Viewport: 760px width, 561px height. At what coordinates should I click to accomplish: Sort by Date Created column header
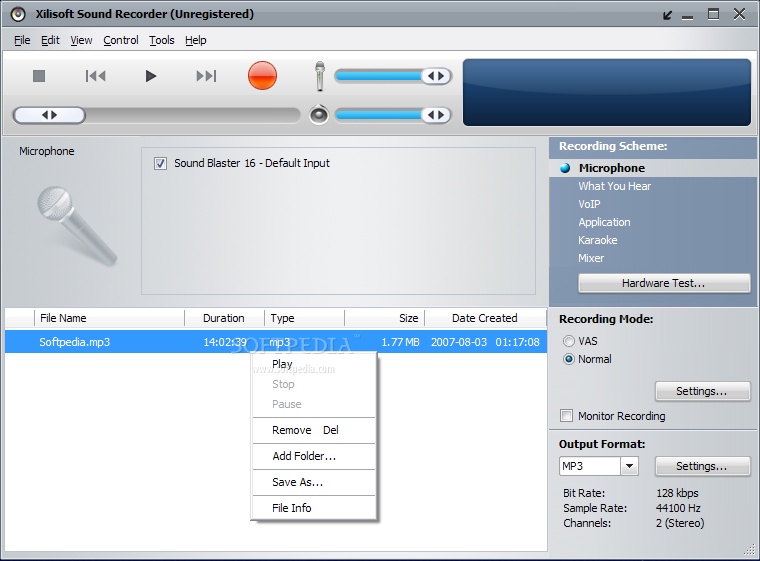click(x=485, y=318)
